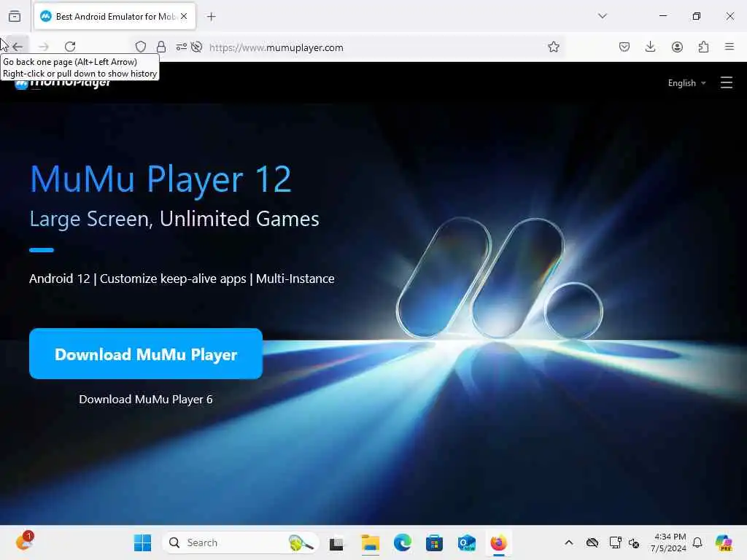Image resolution: width=747 pixels, height=560 pixels.
Task: Show hidden system tray icons
Action: pos(569,542)
